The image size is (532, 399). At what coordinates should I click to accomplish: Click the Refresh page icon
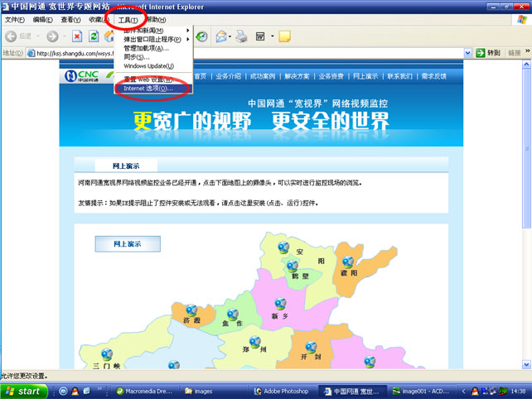click(x=94, y=36)
